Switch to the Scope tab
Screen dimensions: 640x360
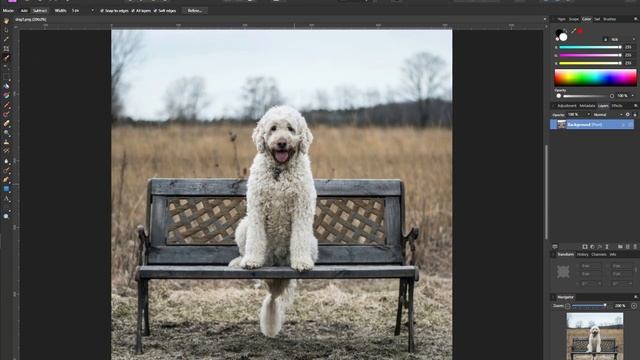pyautogui.click(x=574, y=19)
